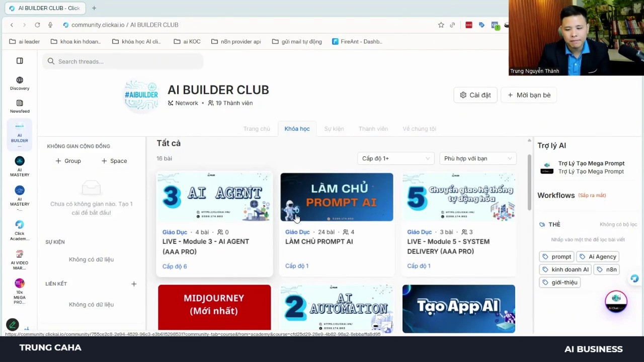Image resolution: width=644 pixels, height=362 pixels.
Task: Open the Tạo App AI course thumbnail
Action: coord(459,309)
